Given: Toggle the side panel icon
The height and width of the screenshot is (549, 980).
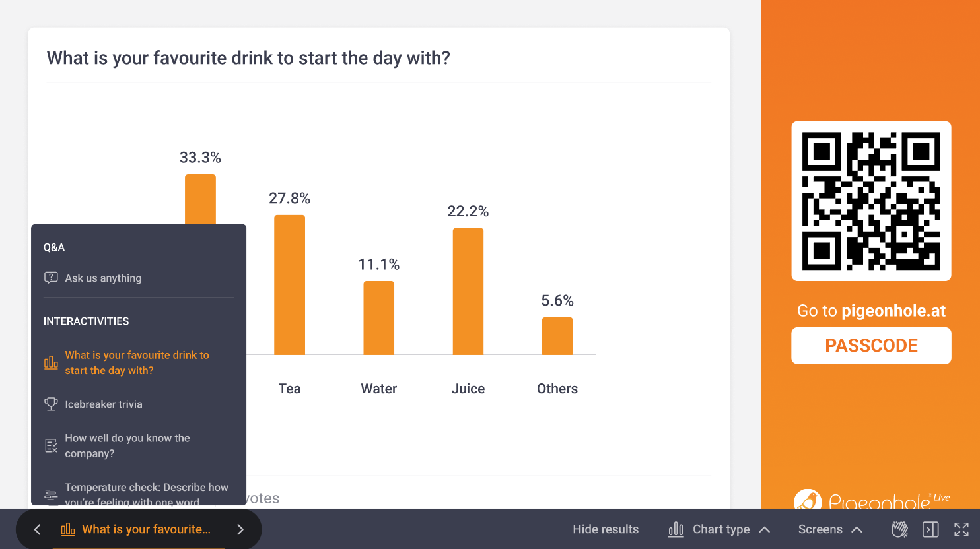Looking at the screenshot, I should coord(930,529).
